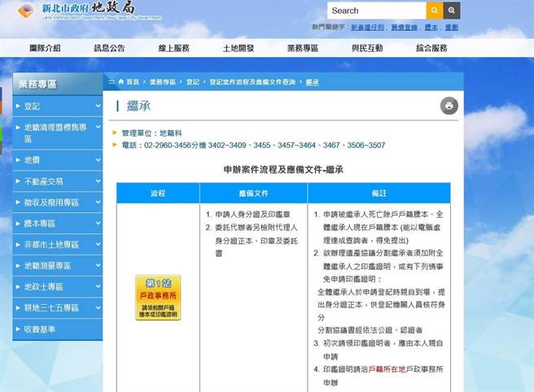Click the 管理單位：地籍科 line
This screenshot has width=534, height=392.
(152, 133)
